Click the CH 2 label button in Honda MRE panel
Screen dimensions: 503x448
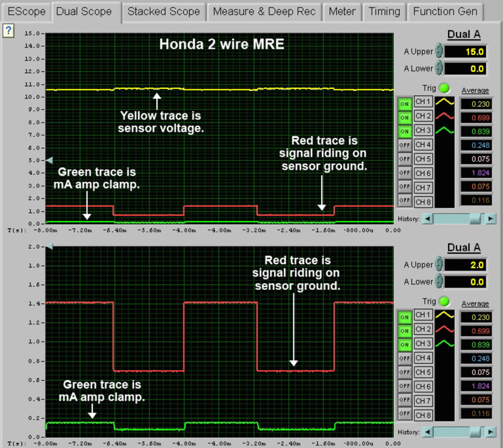pyautogui.click(x=423, y=116)
